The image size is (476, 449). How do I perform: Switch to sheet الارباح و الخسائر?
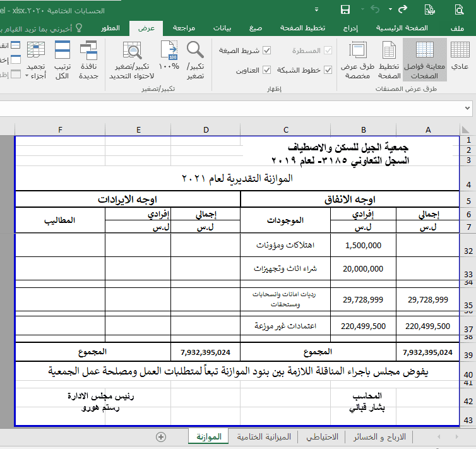coord(379,437)
